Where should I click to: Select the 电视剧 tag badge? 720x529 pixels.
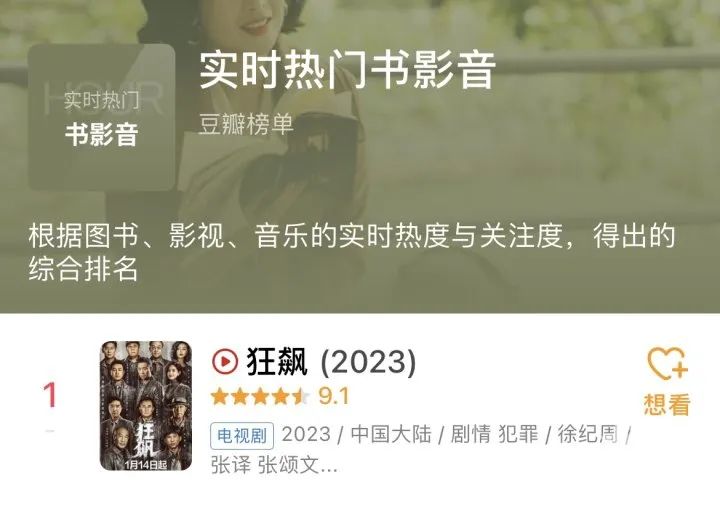tap(242, 436)
